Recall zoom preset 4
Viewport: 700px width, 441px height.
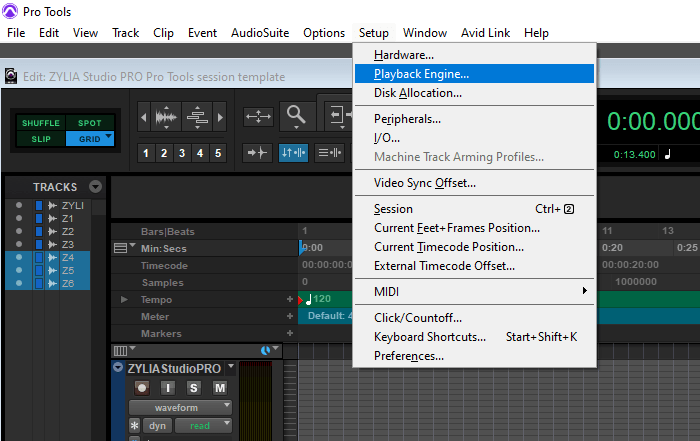coord(200,154)
